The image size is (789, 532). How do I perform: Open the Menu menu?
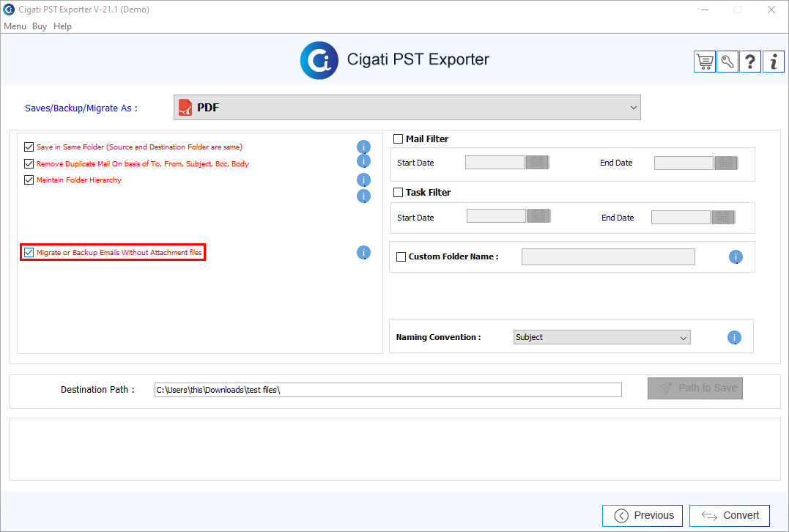coord(15,26)
